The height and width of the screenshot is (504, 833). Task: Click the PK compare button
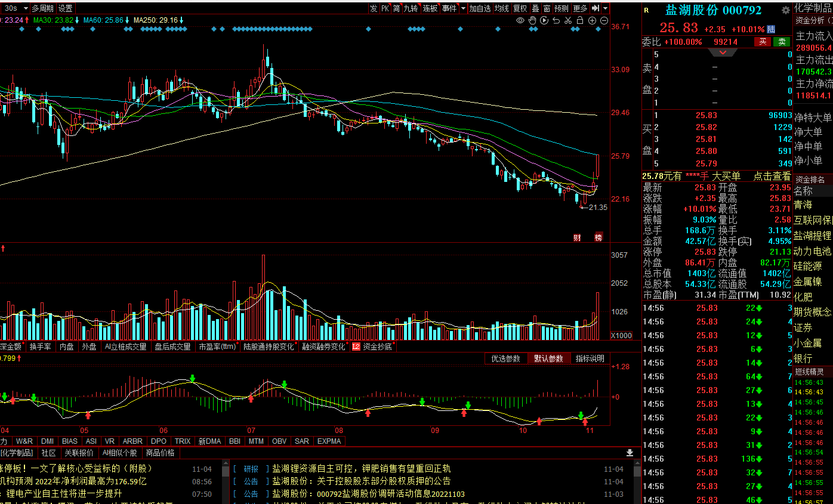tap(385, 8)
